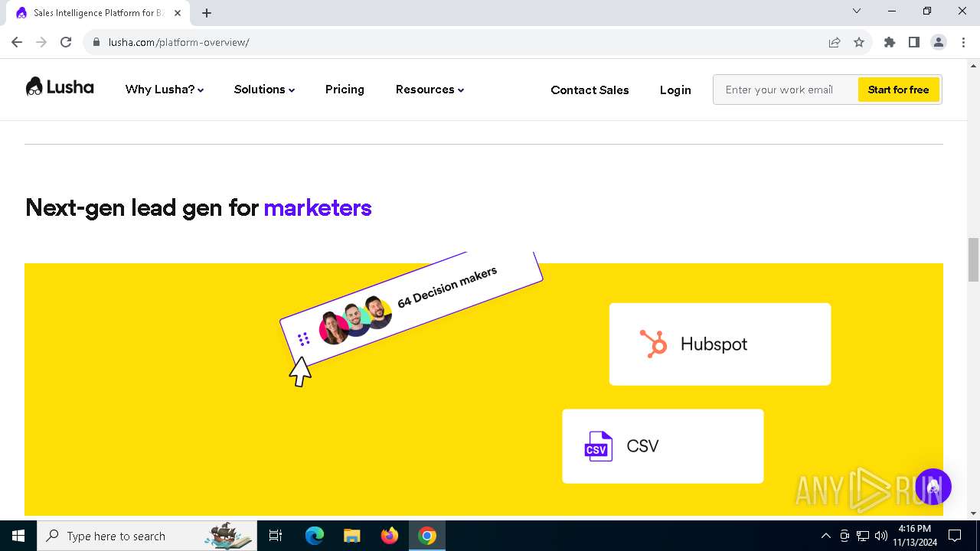This screenshot has height=551, width=980.
Task: Click the 'marketers' purple heading text
Action: click(x=318, y=207)
